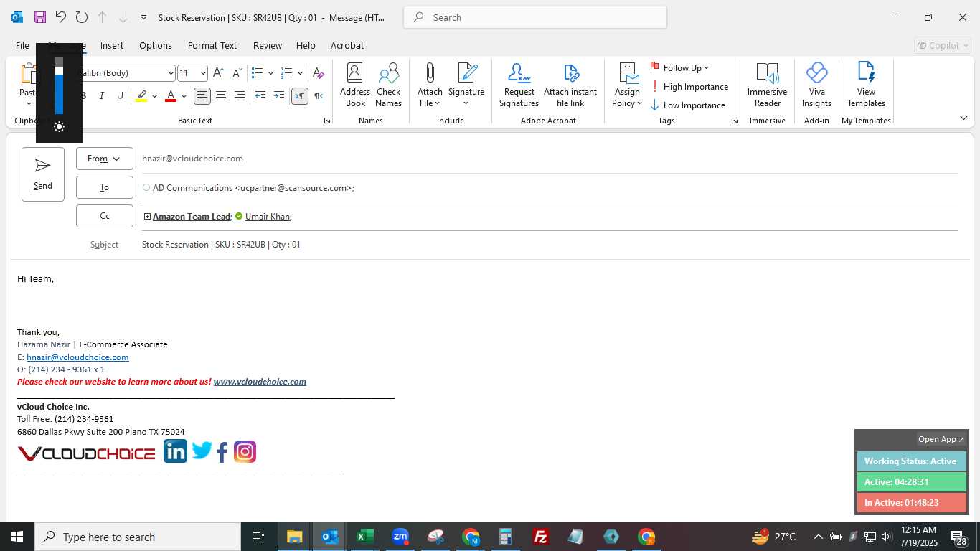
Task: Click LinkedIn icon in signature
Action: coord(175,451)
